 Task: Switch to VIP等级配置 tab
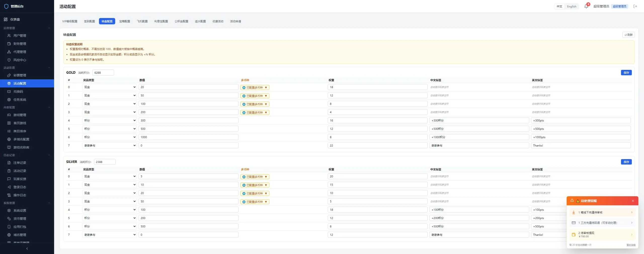pyautogui.click(x=70, y=21)
